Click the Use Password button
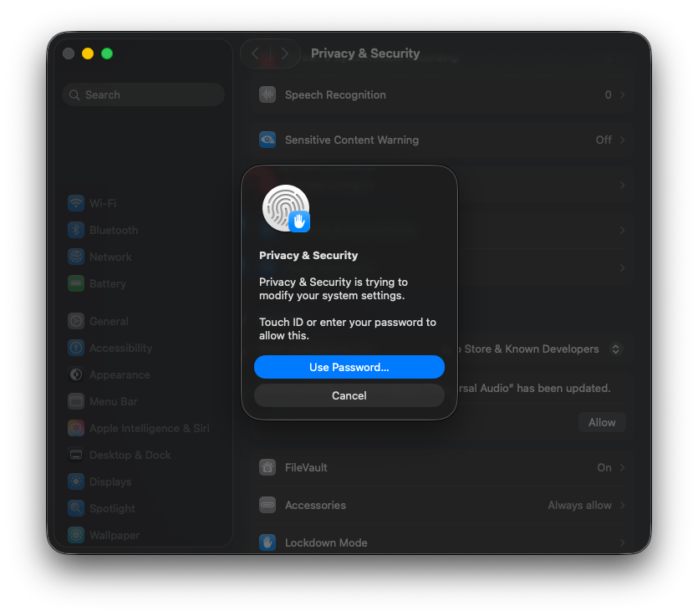Image resolution: width=698 pixels, height=616 pixels. pos(349,367)
